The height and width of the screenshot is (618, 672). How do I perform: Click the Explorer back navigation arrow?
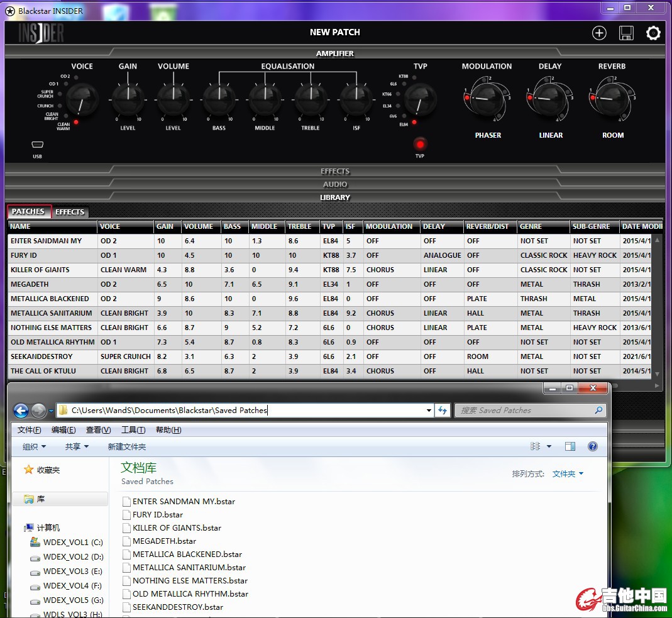[21, 411]
